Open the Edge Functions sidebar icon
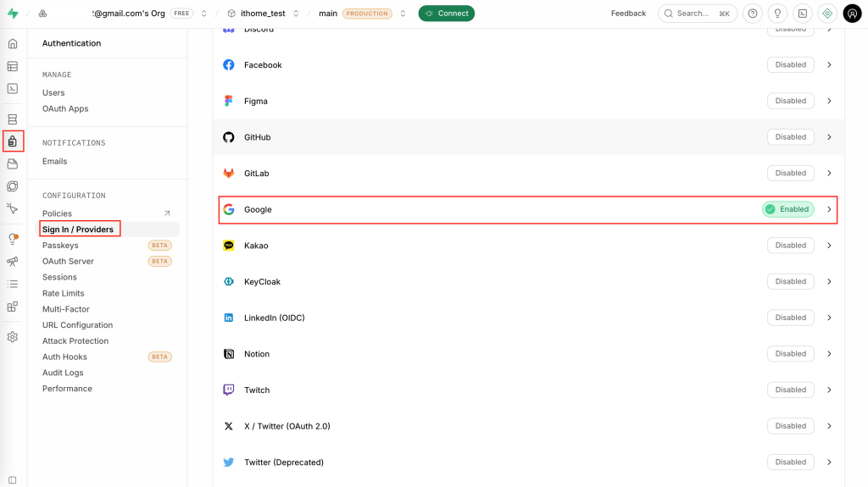This screenshot has height=487, width=868. 13,186
